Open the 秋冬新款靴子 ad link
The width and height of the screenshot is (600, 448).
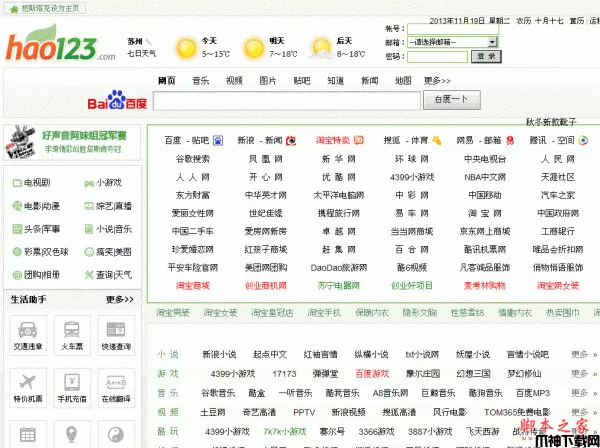(551, 122)
